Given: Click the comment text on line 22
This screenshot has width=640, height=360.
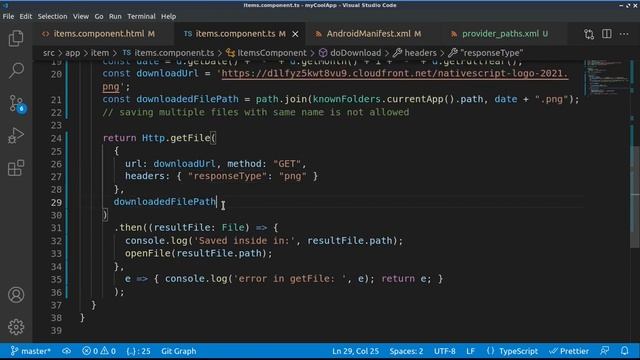Looking at the screenshot, I should 256,112.
